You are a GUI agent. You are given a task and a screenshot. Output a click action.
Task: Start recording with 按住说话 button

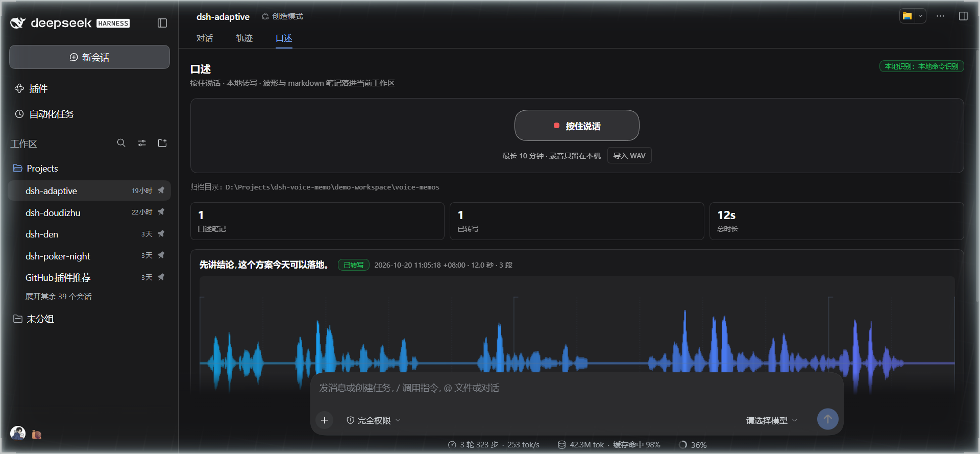[577, 126]
